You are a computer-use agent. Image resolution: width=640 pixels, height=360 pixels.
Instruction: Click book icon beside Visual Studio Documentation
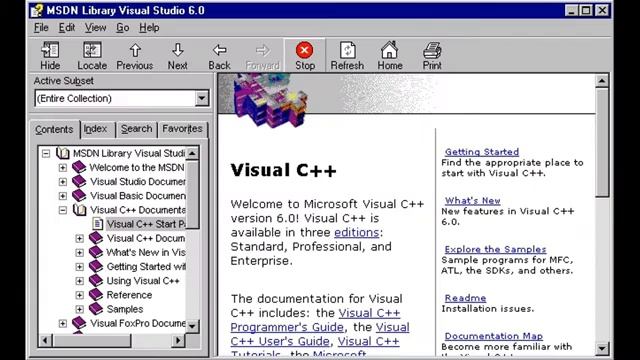coord(79,181)
